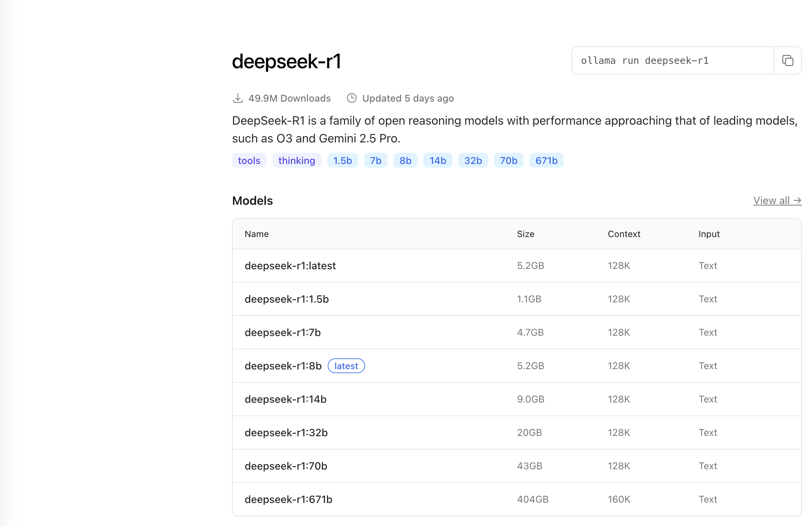Select the 14b size tag
The image size is (812, 526).
click(x=438, y=160)
